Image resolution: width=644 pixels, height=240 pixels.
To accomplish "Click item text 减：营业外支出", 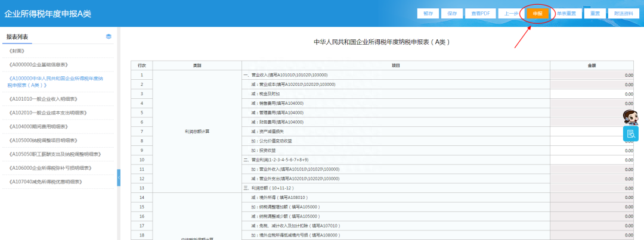I will (x=295, y=179).
